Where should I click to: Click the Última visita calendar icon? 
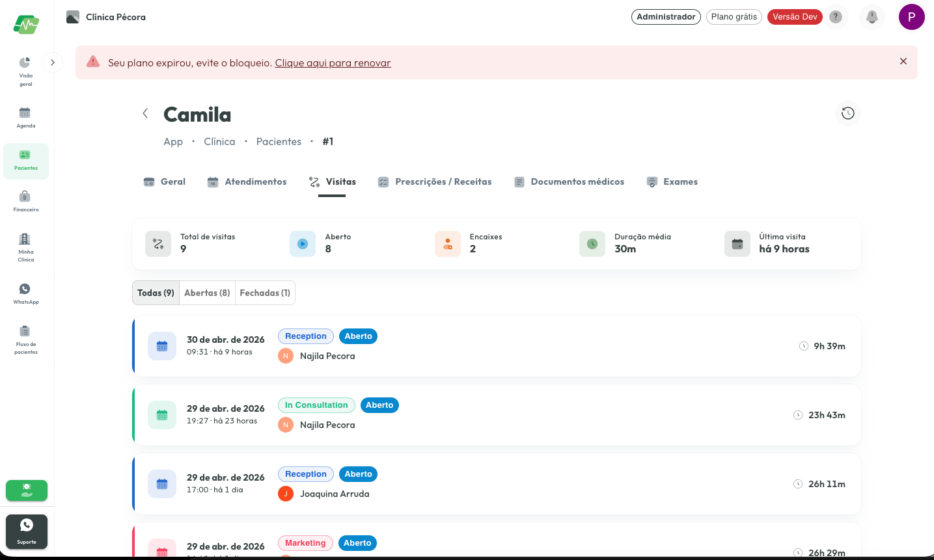(737, 244)
